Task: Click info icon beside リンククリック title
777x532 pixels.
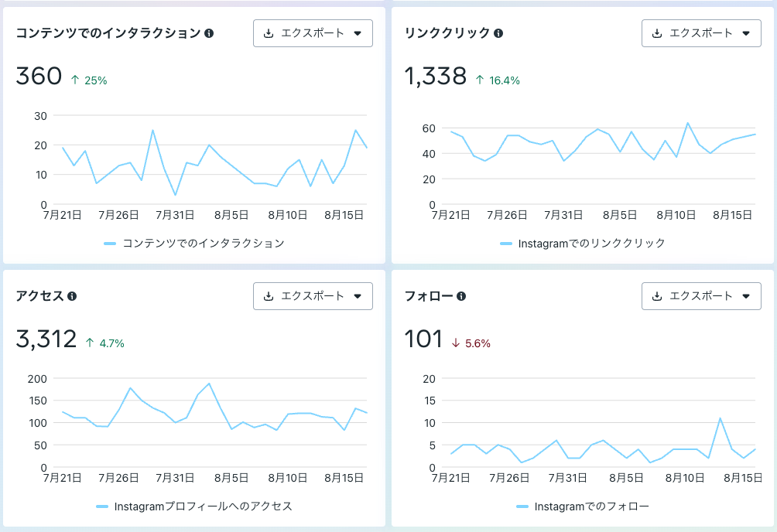Action: pos(498,33)
